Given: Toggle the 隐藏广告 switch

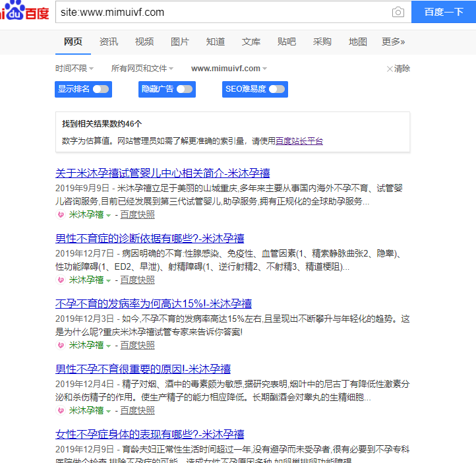Looking at the screenshot, I should [185, 89].
